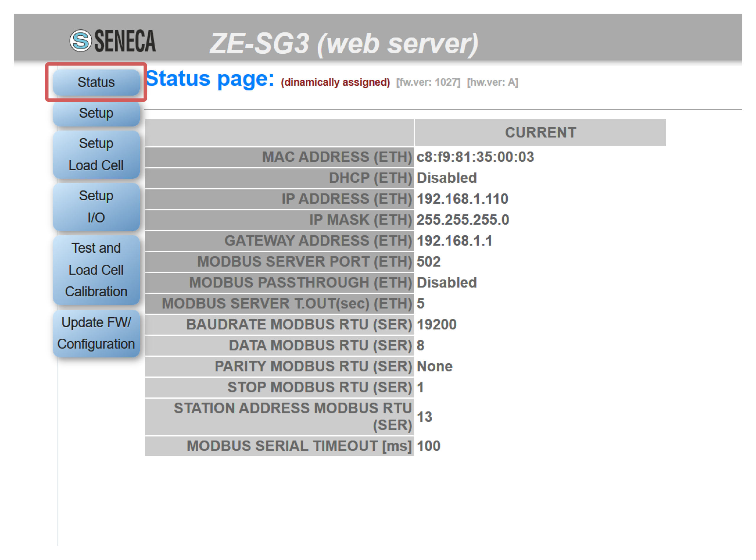
Task: Select station address value 13
Action: coord(424,417)
